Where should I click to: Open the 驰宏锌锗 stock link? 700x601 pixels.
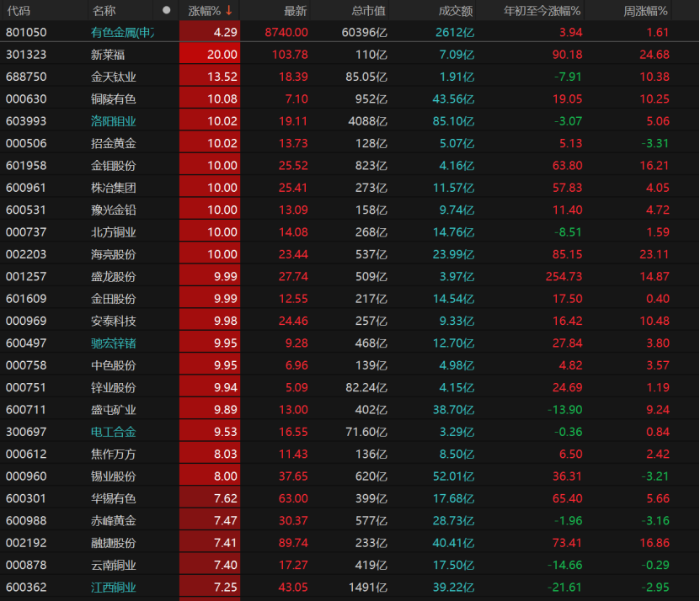[x=114, y=343]
